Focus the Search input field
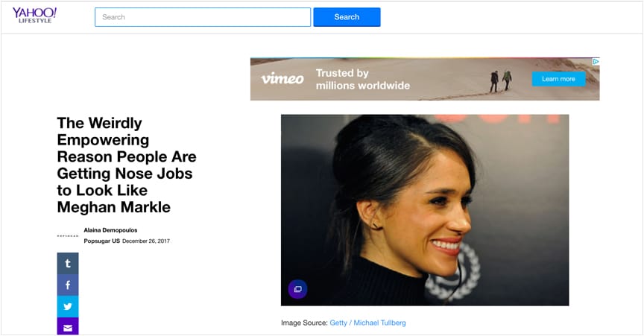 (203, 17)
